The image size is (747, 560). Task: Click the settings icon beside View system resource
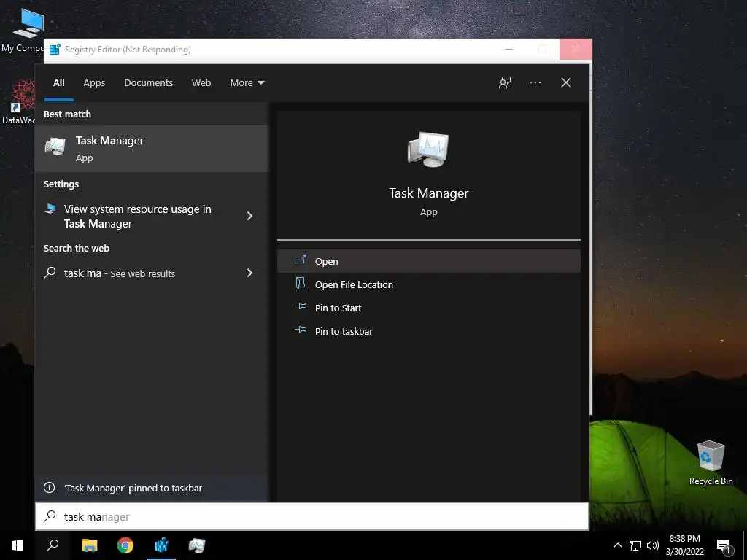pos(50,208)
